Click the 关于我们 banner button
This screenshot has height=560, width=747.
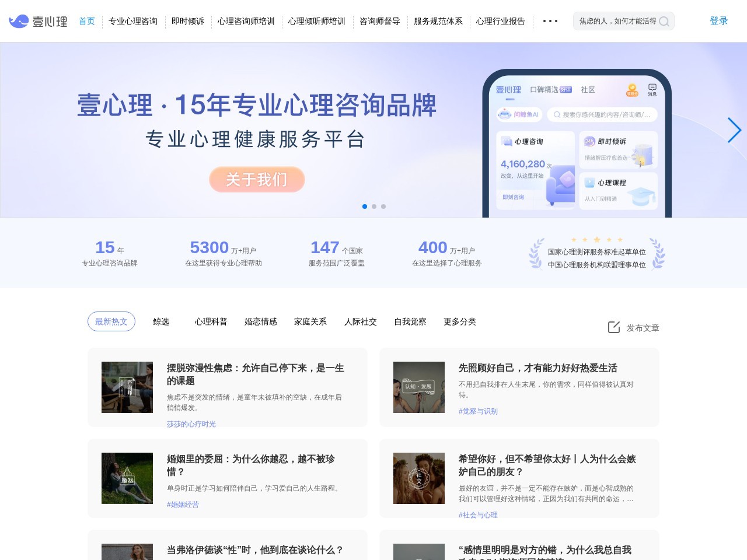click(257, 179)
